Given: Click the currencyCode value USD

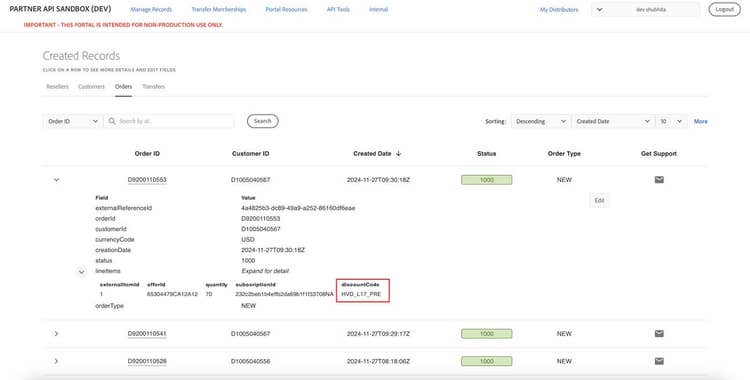Looking at the screenshot, I should click(248, 239).
